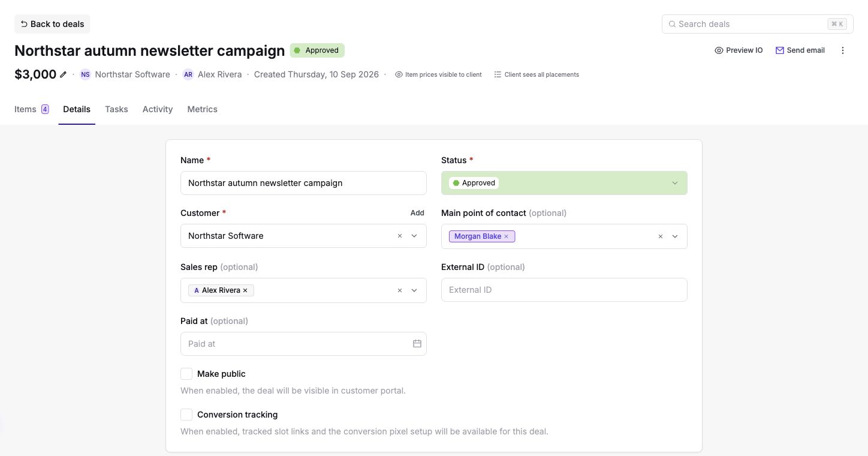Image resolution: width=868 pixels, height=456 pixels.
Task: View the Metrics tab
Action: [x=202, y=109]
